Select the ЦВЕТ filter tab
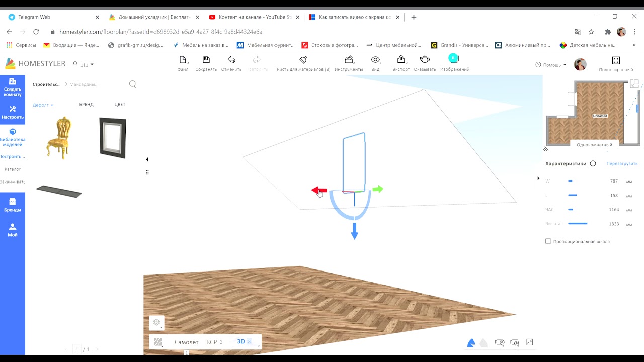 pos(120,105)
